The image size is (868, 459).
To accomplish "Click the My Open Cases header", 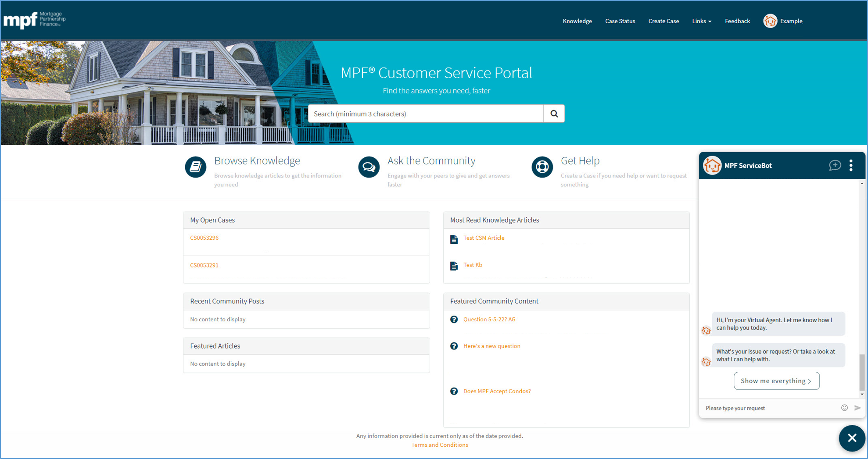I will coord(306,220).
